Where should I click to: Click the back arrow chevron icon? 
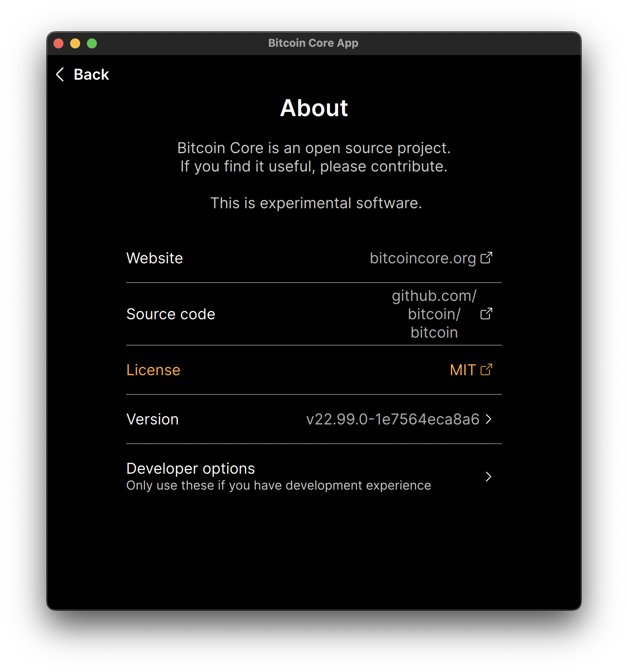(x=60, y=74)
